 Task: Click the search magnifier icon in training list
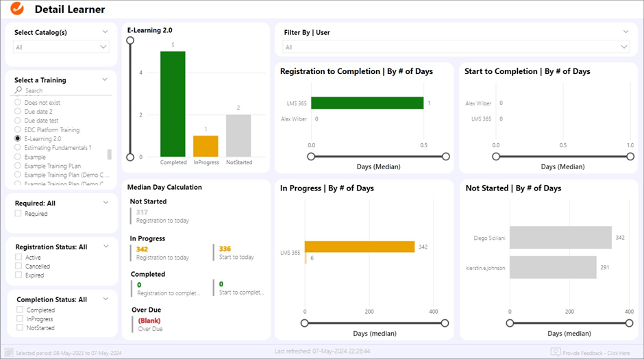click(18, 90)
